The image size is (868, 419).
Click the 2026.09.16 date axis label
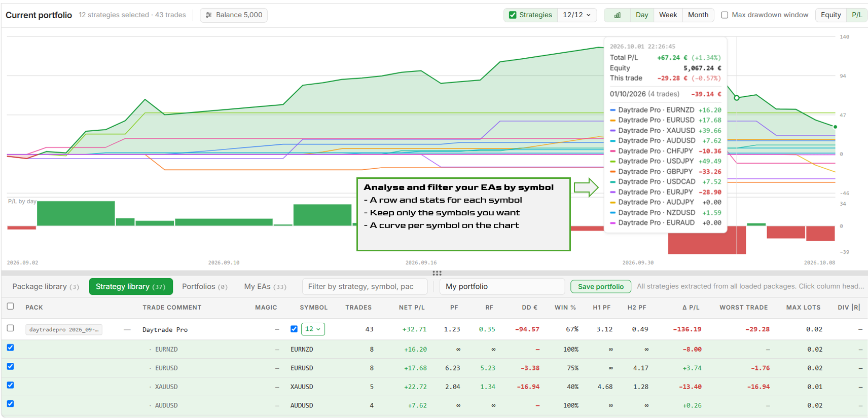pos(421,263)
